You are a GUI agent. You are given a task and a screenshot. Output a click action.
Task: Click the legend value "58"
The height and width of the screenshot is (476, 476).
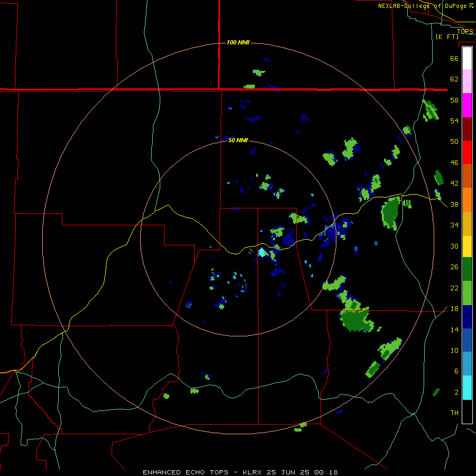pos(454,100)
